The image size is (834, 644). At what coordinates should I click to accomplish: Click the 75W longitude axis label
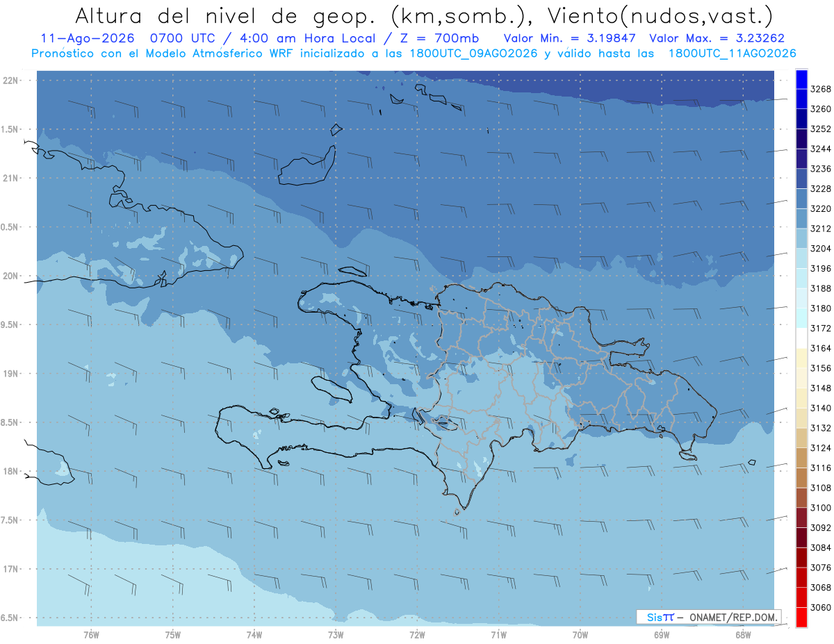pos(173,635)
